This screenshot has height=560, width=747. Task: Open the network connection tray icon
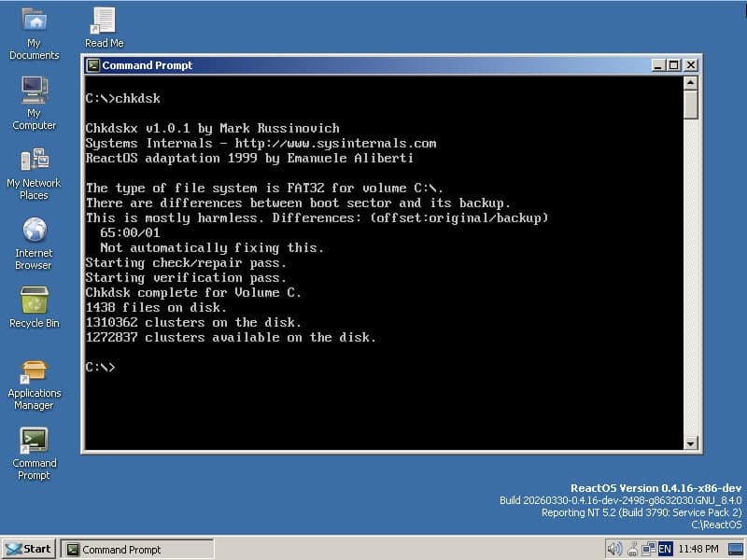pos(648,549)
